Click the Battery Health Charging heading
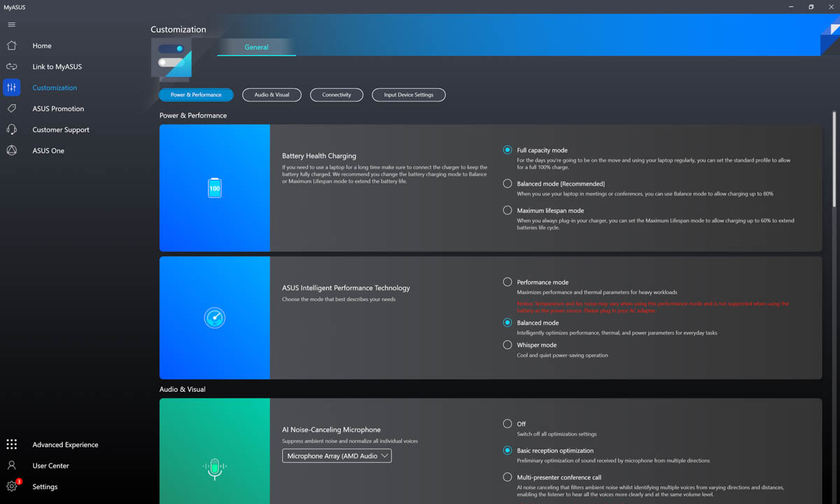Screen dimensions: 840x504 (319, 156)
